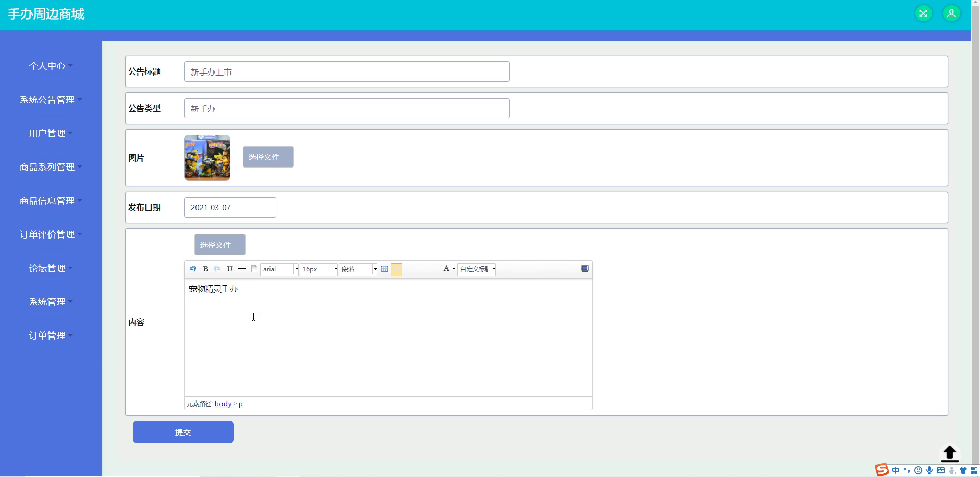
Task: Toggle punctuation mode icon in IME bar
Action: point(907,470)
